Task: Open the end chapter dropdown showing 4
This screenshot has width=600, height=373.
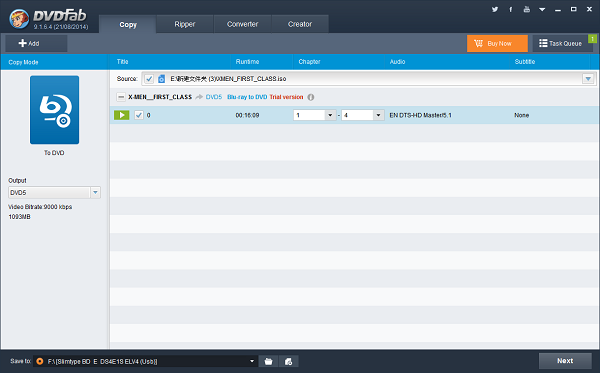Action: coord(363,115)
